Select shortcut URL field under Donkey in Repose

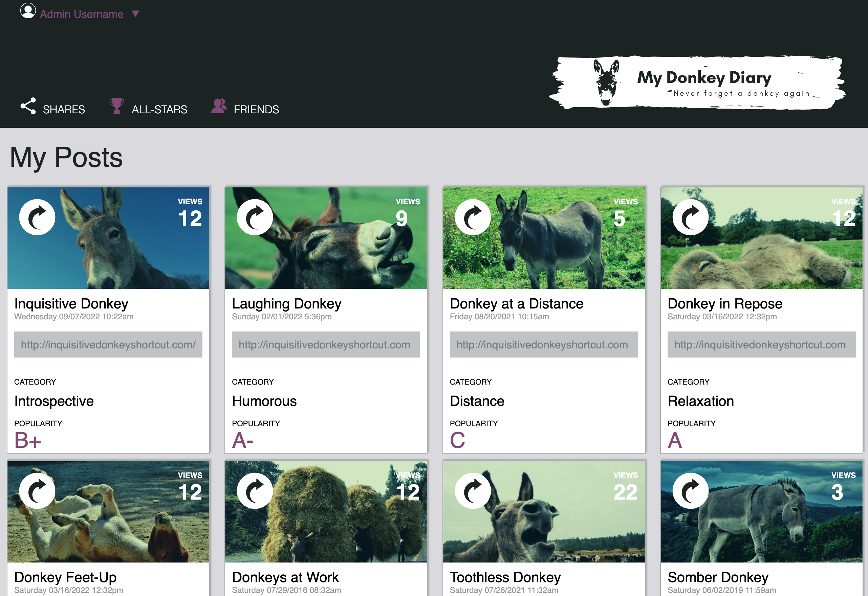click(x=761, y=344)
